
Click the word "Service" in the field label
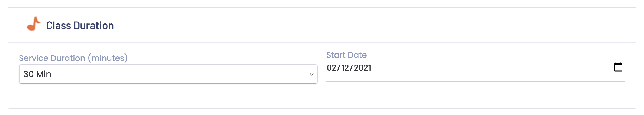coord(34,58)
